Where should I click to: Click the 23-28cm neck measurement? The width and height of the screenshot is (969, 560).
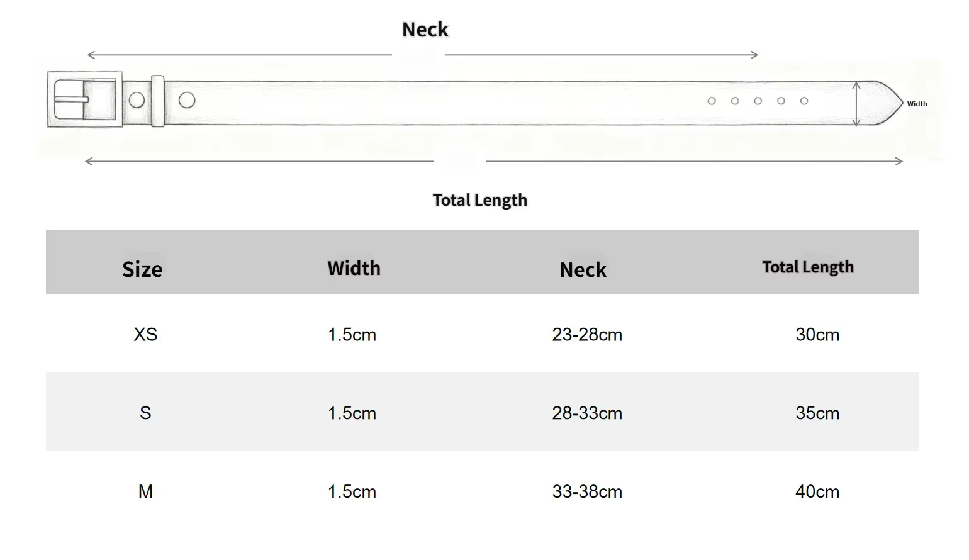coord(587,334)
